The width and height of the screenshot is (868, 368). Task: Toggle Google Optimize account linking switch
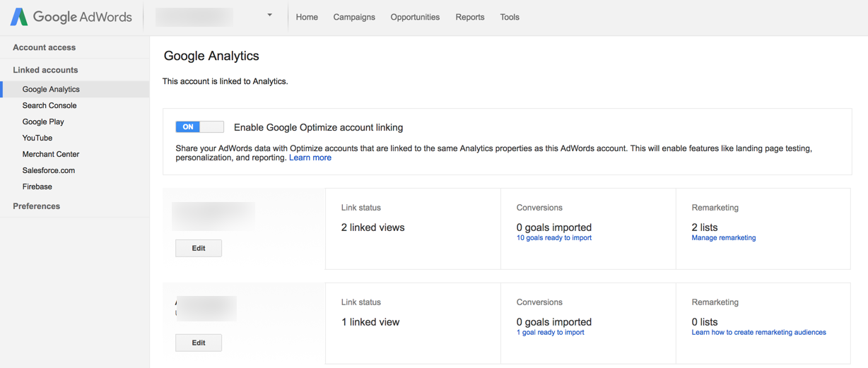pos(199,127)
